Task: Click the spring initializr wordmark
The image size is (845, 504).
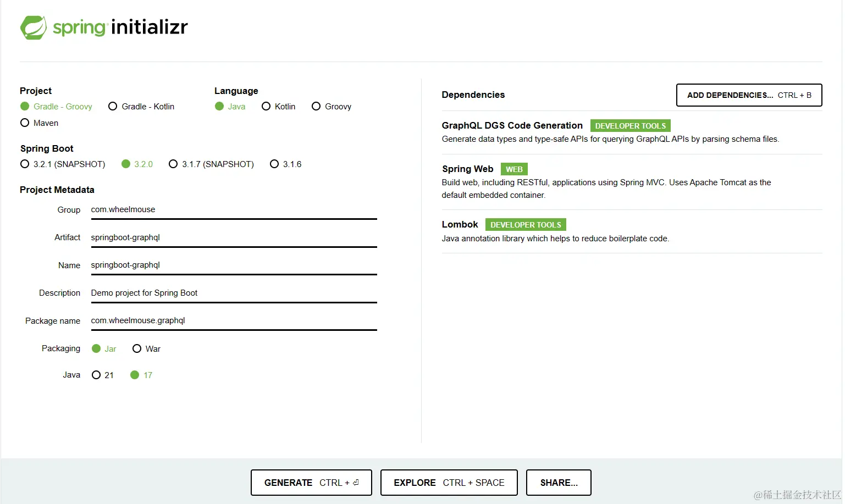Action: [x=120, y=27]
